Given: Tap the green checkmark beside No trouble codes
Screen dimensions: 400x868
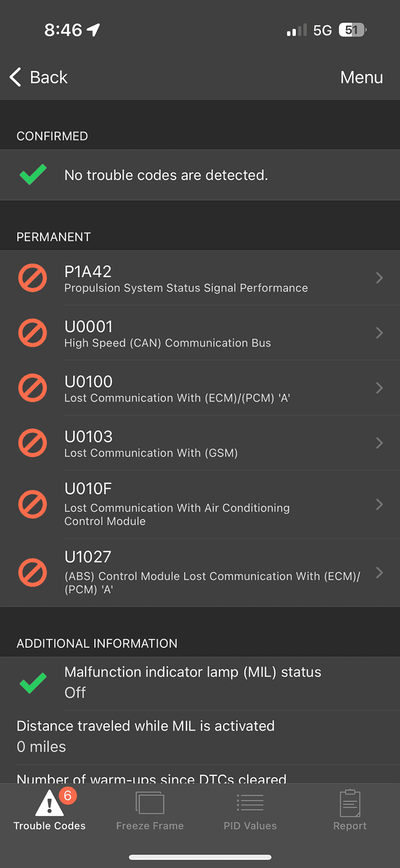Looking at the screenshot, I should coord(33,175).
